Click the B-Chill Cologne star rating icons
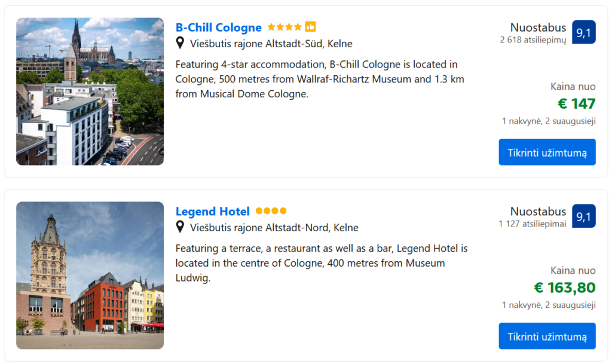Screen dimensions: 612x364 click(x=284, y=27)
